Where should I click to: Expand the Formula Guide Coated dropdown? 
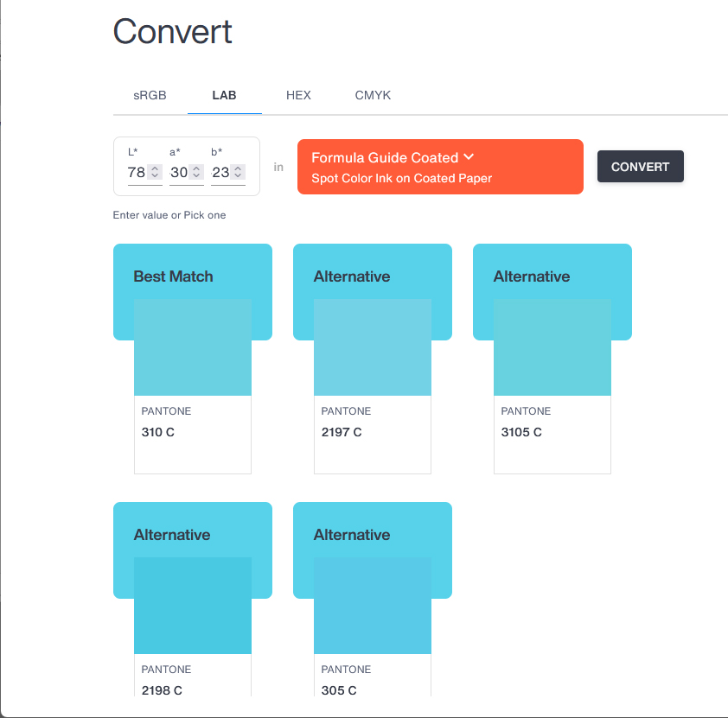(x=440, y=167)
